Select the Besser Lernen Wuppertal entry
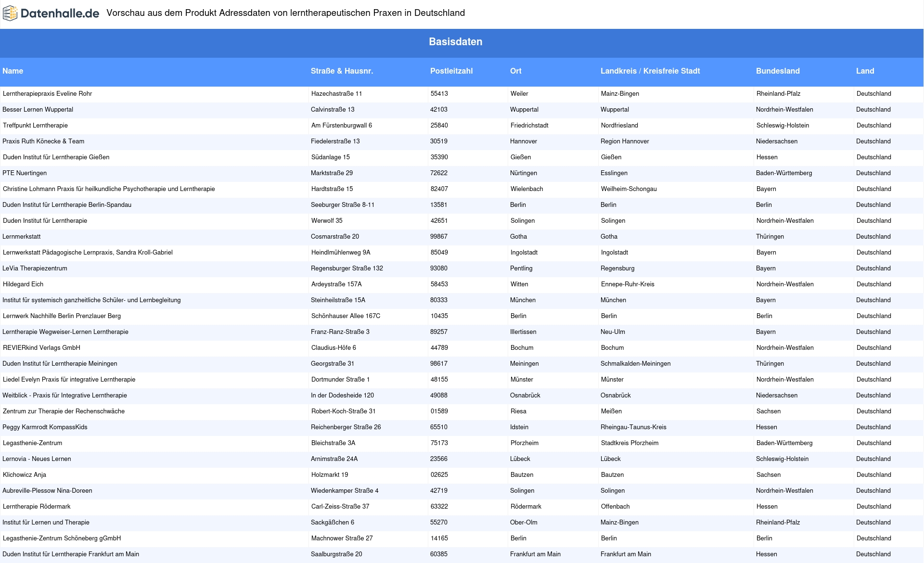The height and width of the screenshot is (563, 924). [x=38, y=110]
